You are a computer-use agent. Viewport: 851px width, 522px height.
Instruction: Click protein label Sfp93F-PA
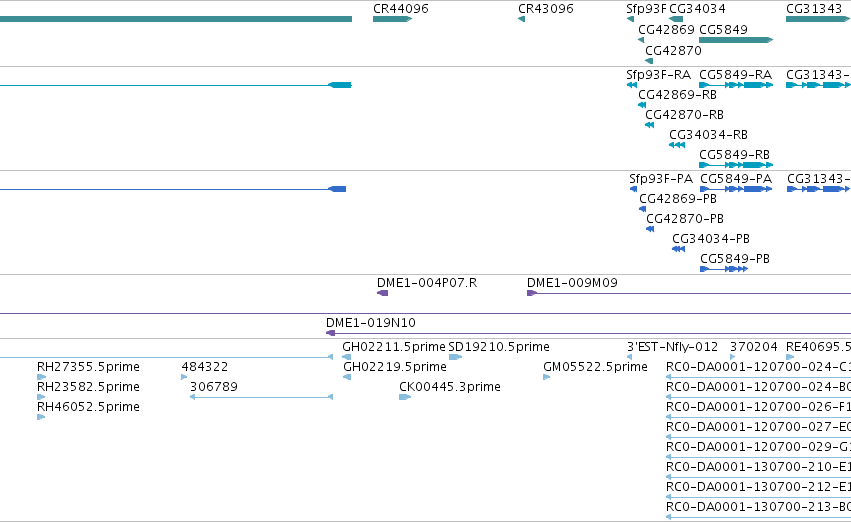pos(661,179)
